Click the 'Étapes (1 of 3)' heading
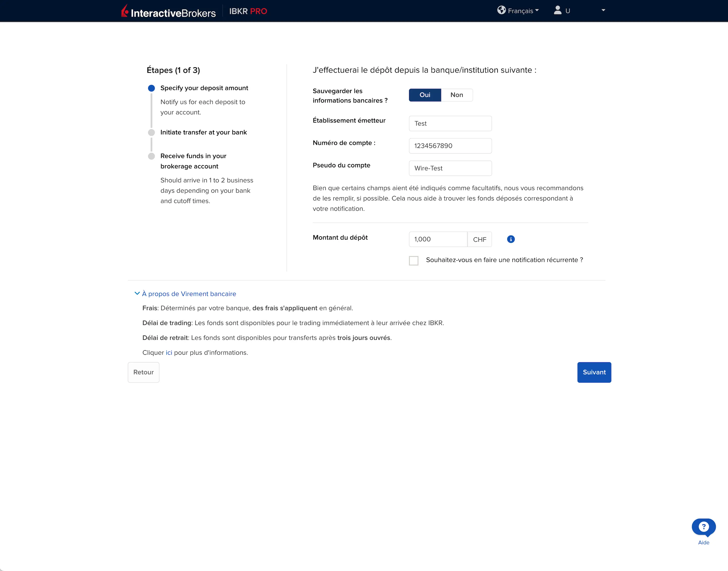This screenshot has width=728, height=571. point(173,70)
